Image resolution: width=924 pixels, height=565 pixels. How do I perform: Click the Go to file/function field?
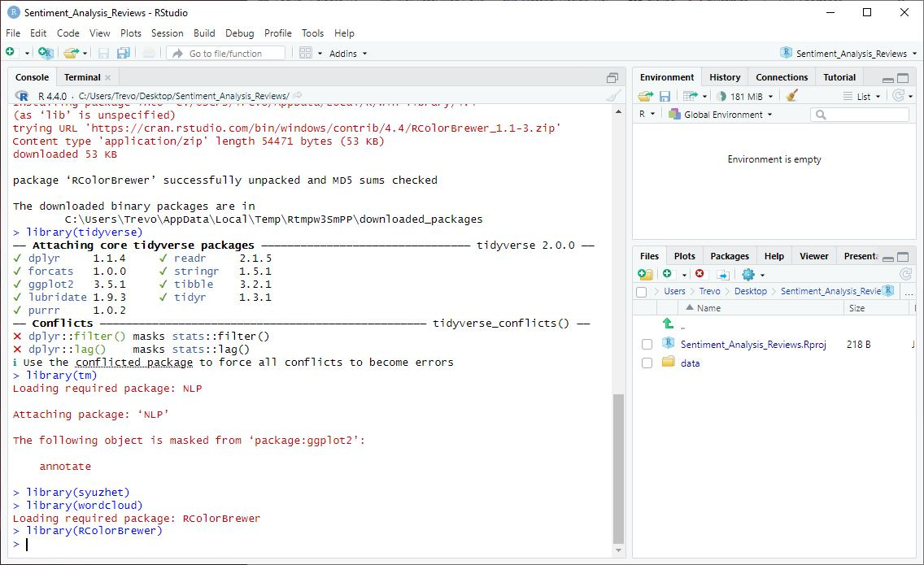pyautogui.click(x=225, y=54)
